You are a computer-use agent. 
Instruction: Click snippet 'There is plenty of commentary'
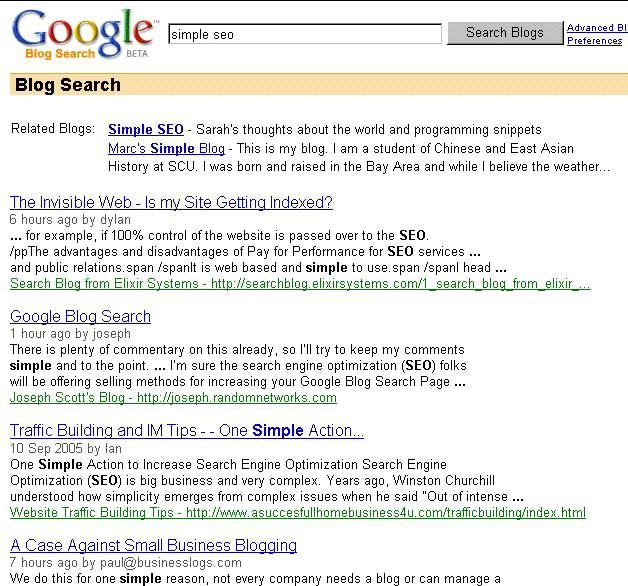[x=237, y=350]
